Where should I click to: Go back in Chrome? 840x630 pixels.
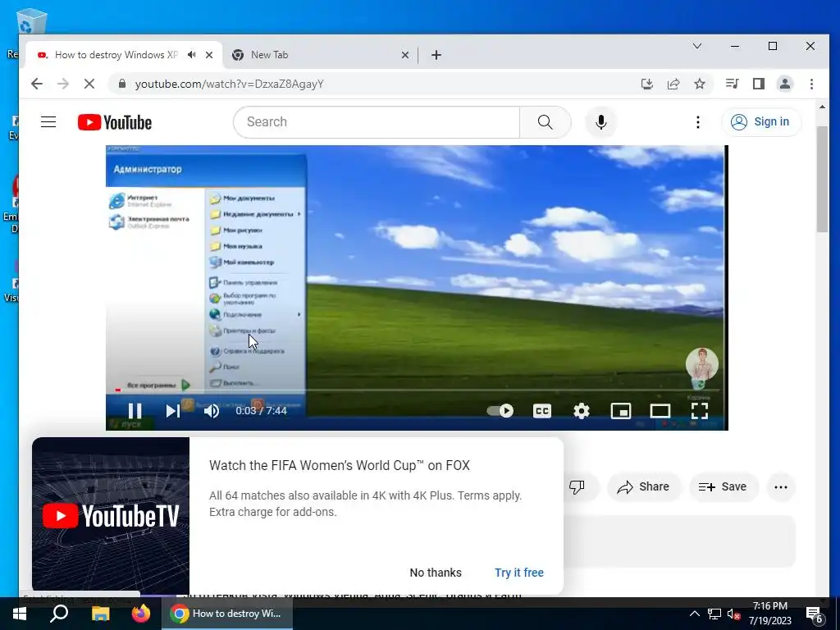click(x=36, y=84)
